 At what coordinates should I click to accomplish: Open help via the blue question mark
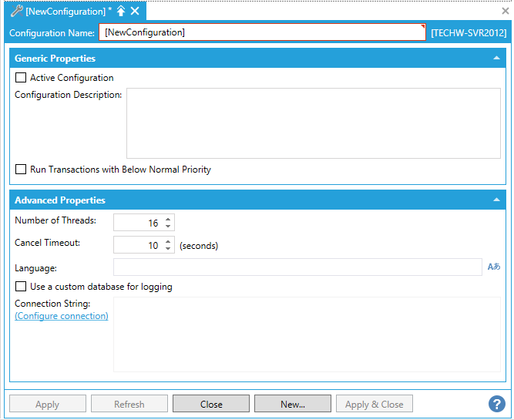coord(497,404)
